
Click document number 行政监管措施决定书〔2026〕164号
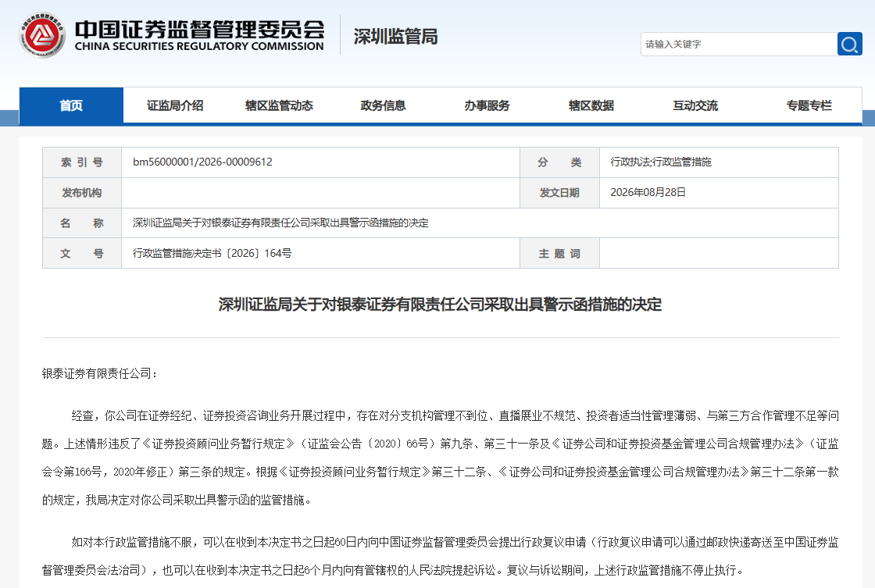click(x=212, y=253)
